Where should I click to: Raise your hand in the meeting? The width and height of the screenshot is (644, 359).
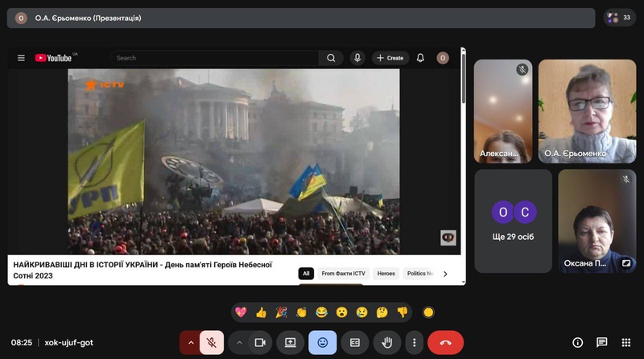coord(386,342)
